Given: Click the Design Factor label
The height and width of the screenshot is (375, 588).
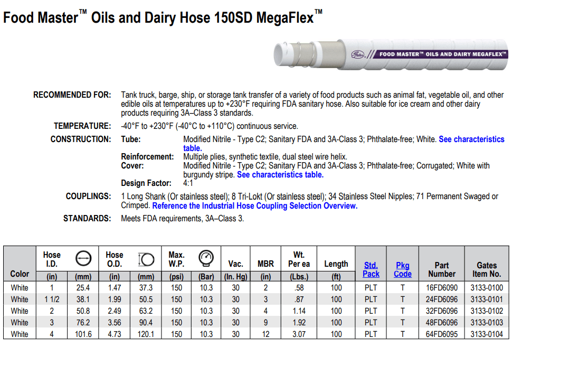Looking at the screenshot, I should [x=146, y=183].
